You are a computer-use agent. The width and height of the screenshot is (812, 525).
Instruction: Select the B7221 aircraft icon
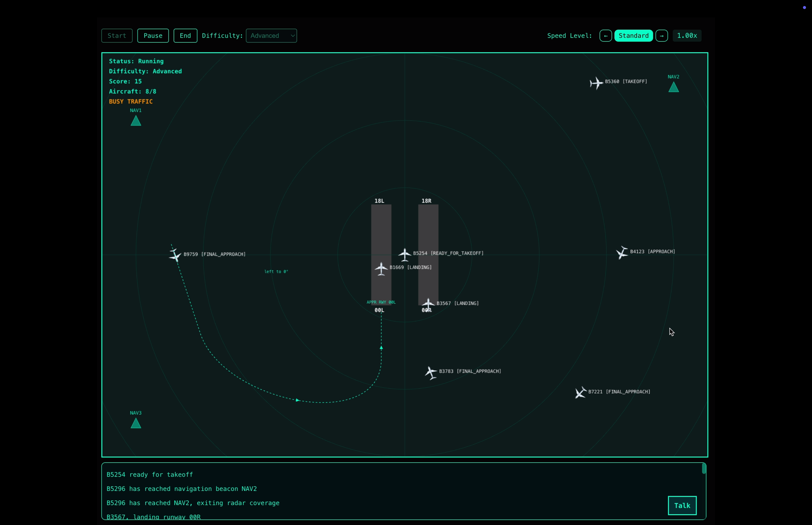(x=581, y=392)
